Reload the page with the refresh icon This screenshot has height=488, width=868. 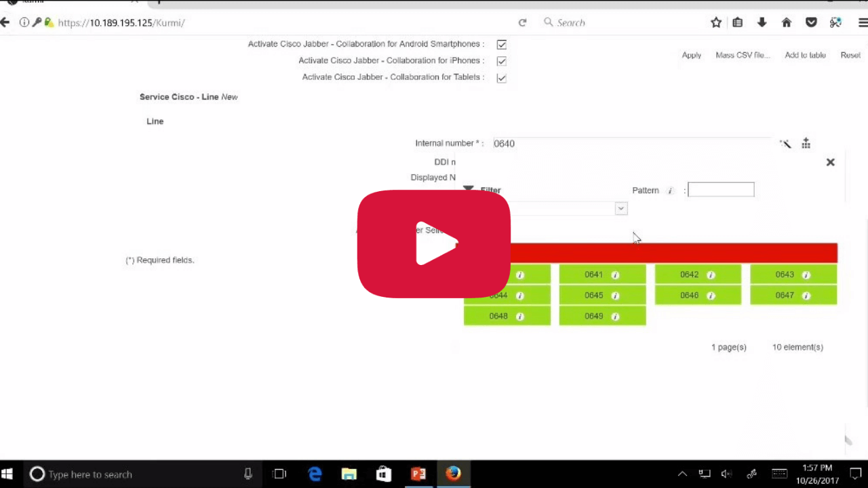(x=522, y=22)
